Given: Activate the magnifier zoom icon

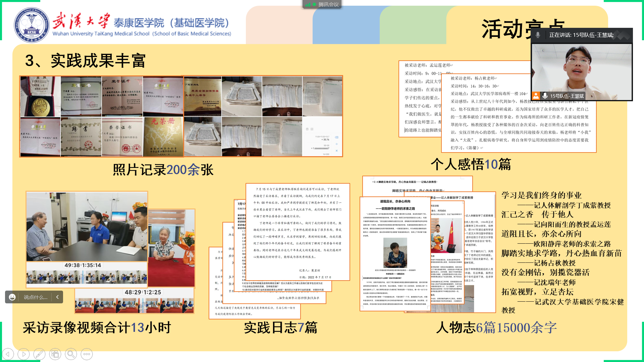Looking at the screenshot, I should [71, 354].
